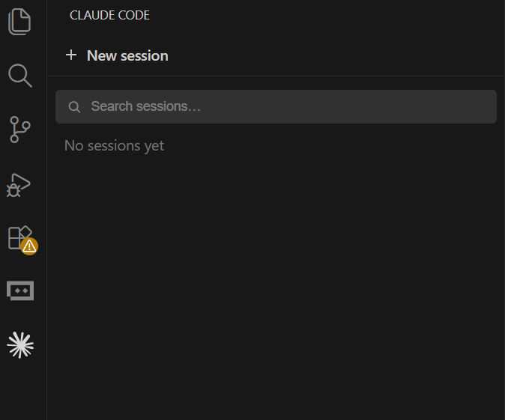This screenshot has width=505, height=420.
Task: Click the divider line under New session
Action: 276,76
